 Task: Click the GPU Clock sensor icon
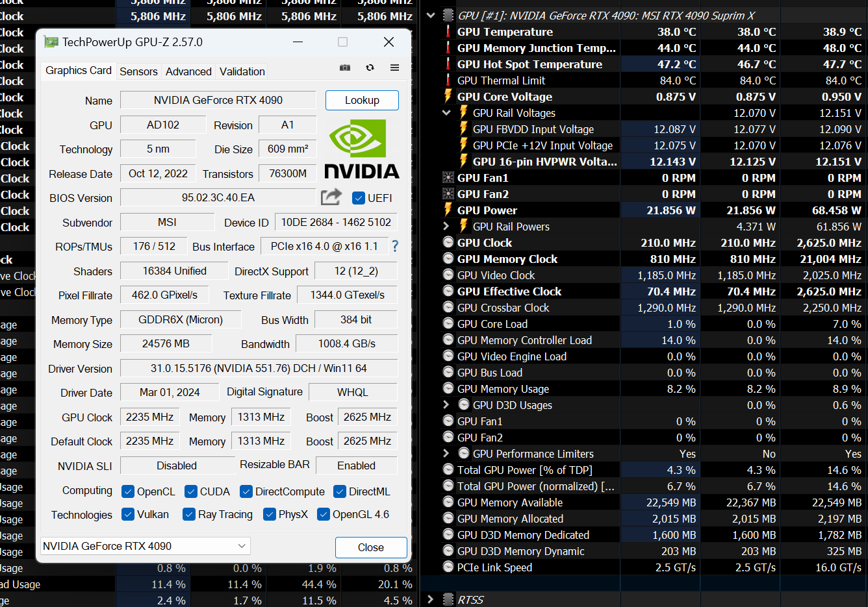click(x=448, y=243)
